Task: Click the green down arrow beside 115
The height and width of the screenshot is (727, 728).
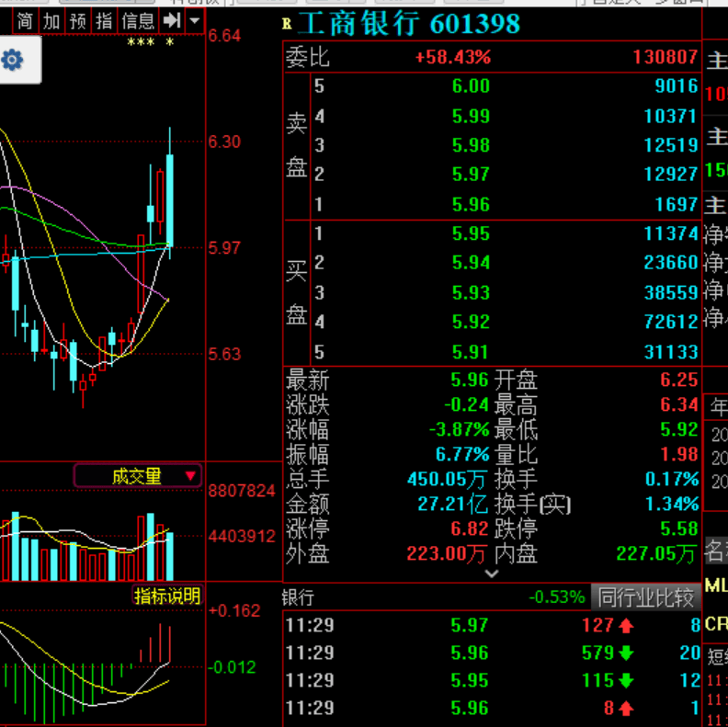Action: tap(626, 680)
